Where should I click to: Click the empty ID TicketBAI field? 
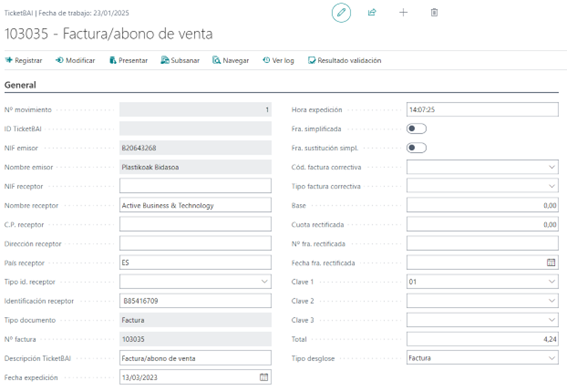pos(195,129)
